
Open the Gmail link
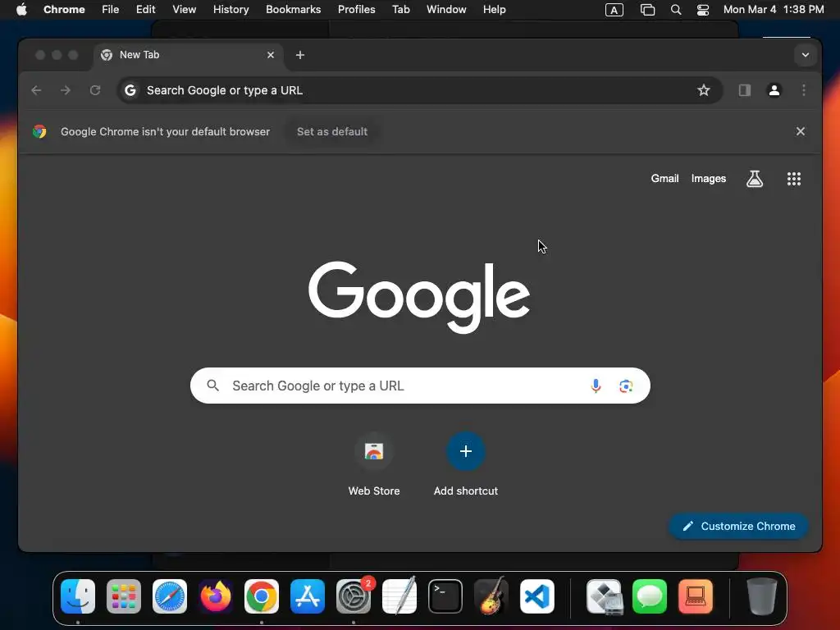click(664, 178)
